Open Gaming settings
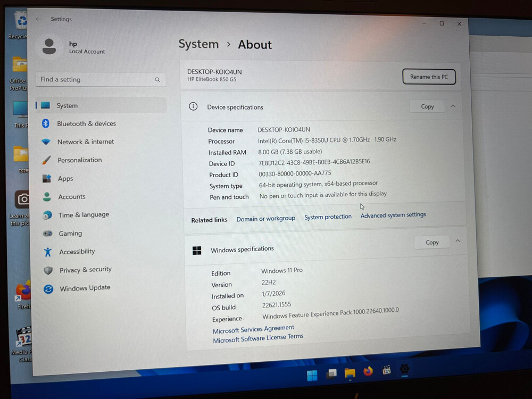This screenshot has height=399, width=532. coord(70,234)
